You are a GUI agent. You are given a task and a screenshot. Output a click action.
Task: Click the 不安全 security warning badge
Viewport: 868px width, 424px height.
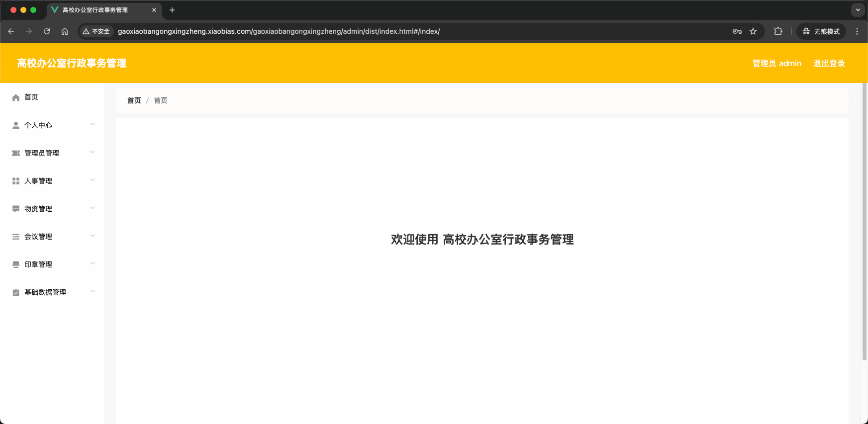coord(96,31)
